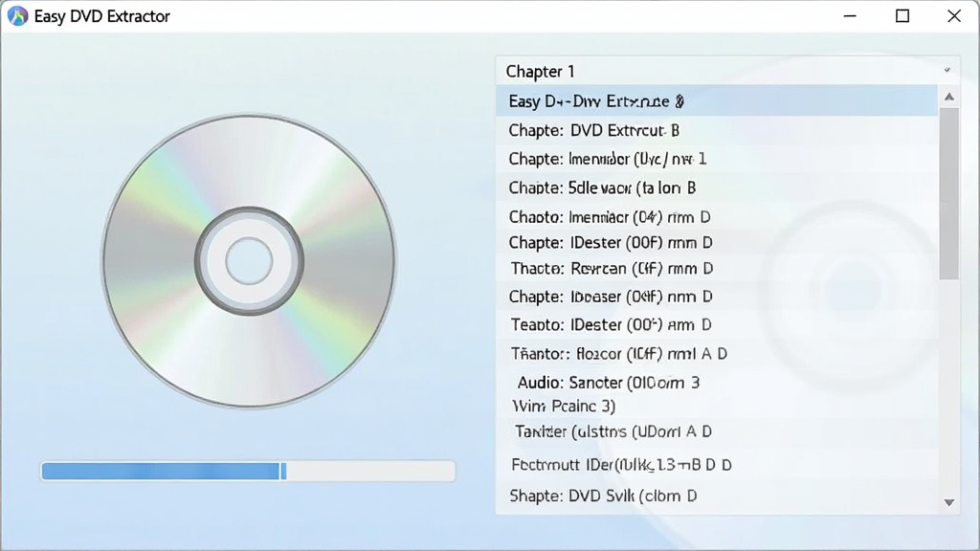Click the vertical scrollbar thumb

point(948,193)
